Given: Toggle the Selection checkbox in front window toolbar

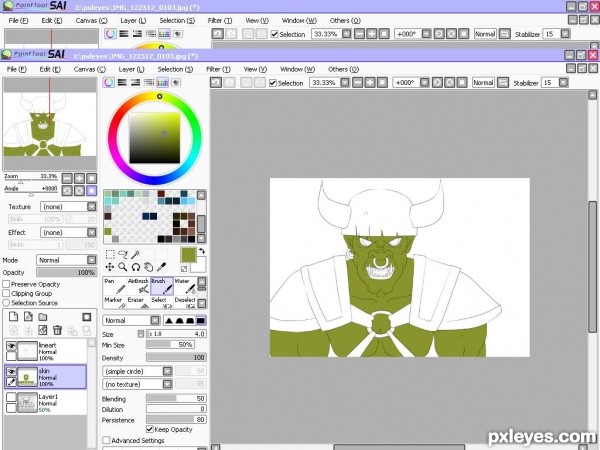Looking at the screenshot, I should (x=273, y=83).
